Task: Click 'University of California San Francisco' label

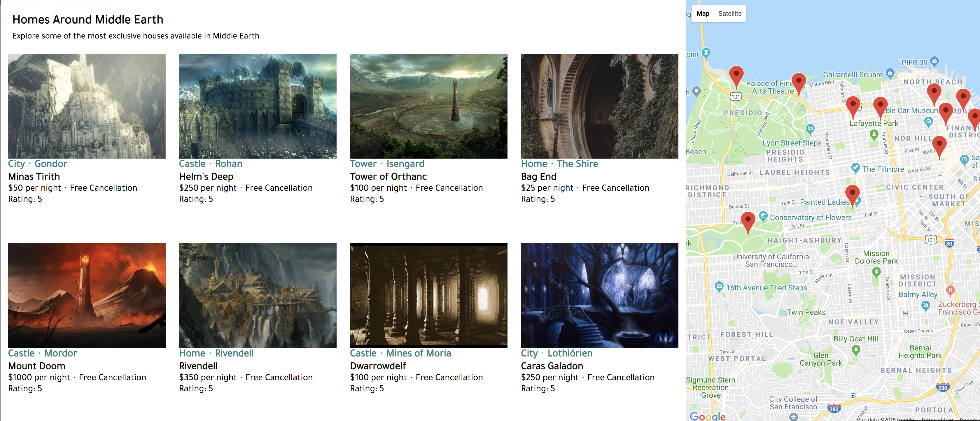Action: (x=771, y=260)
